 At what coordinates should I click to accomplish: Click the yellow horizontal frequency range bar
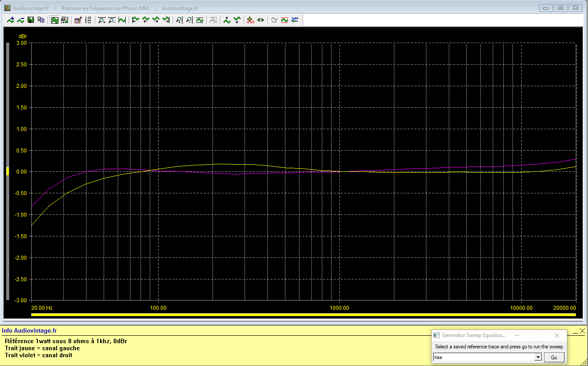tap(303, 315)
